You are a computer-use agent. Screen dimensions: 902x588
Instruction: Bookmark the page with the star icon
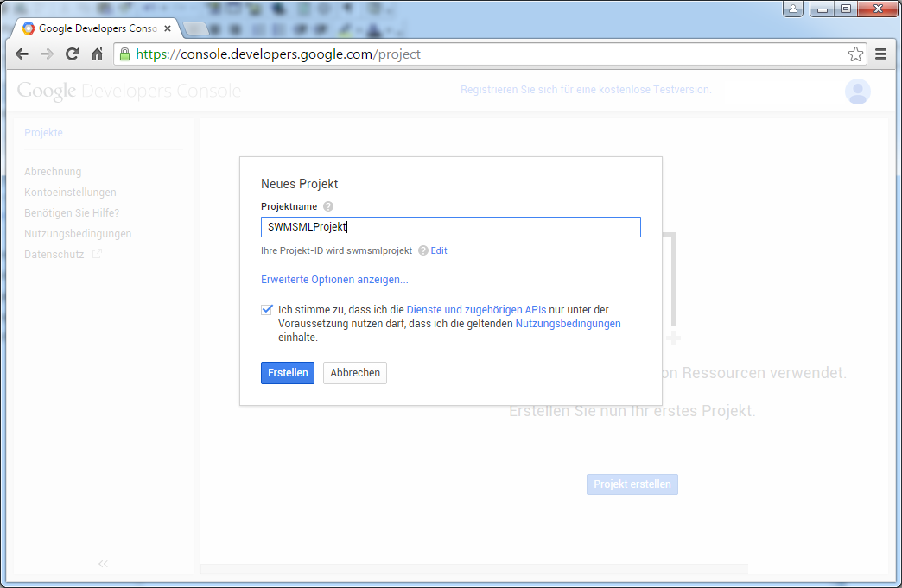(x=855, y=54)
